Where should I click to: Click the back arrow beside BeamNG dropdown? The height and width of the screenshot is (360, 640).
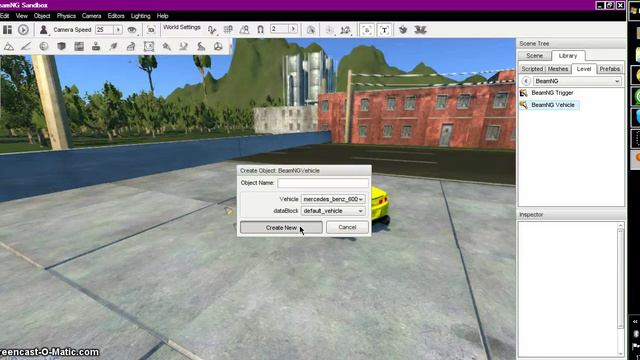(x=526, y=81)
